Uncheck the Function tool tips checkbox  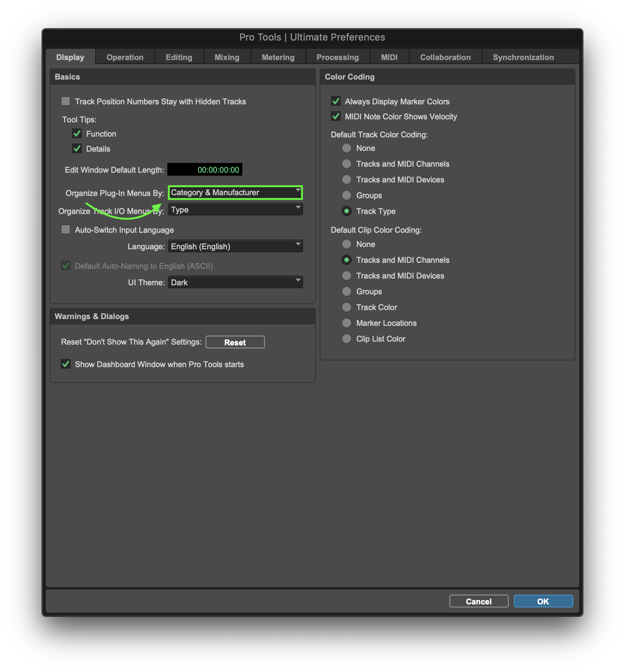click(77, 134)
